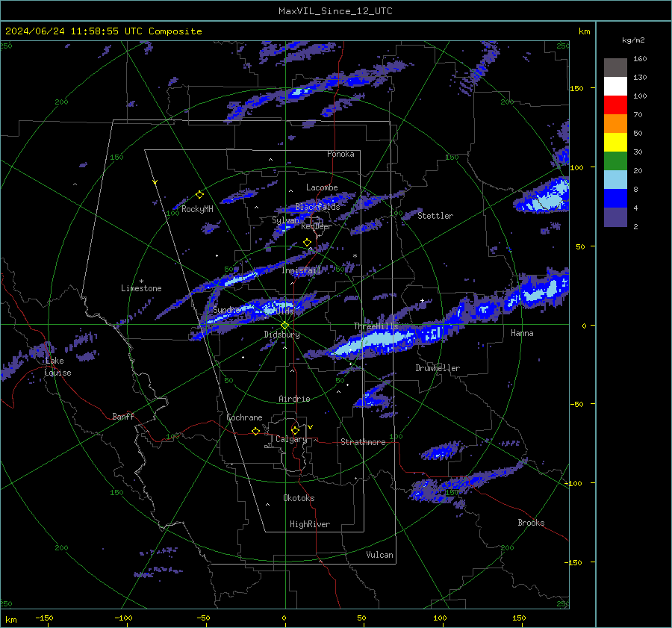Click the Sylvan city label

(285, 220)
